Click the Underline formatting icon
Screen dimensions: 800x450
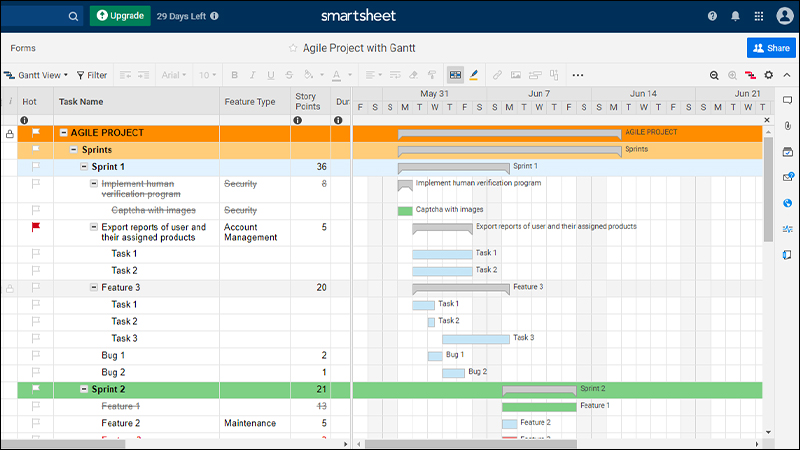pyautogui.click(x=271, y=75)
